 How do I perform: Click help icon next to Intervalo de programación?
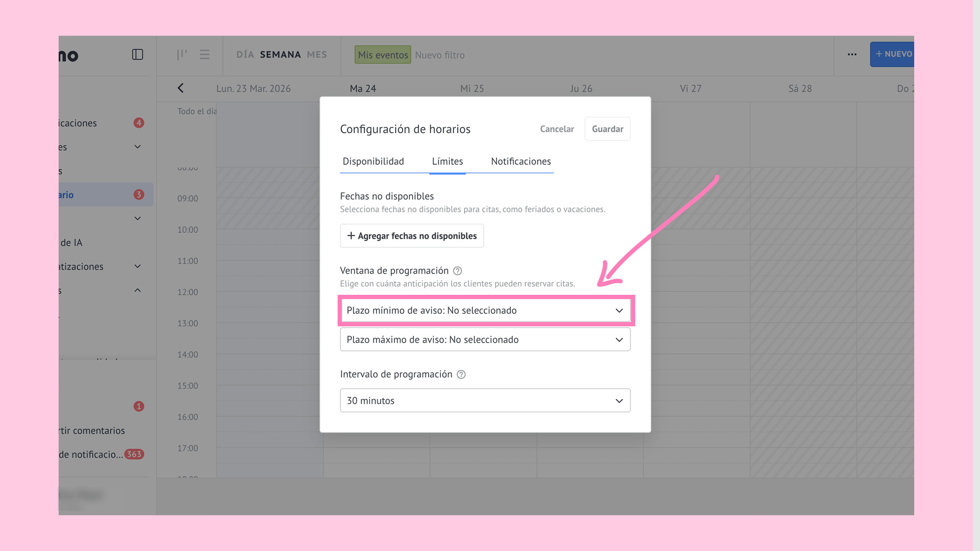pos(461,375)
